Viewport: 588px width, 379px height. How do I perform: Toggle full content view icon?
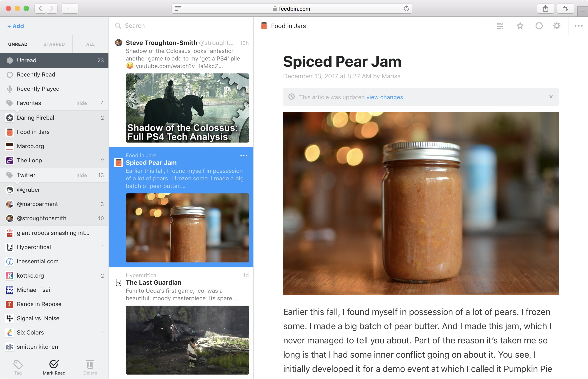tap(500, 26)
